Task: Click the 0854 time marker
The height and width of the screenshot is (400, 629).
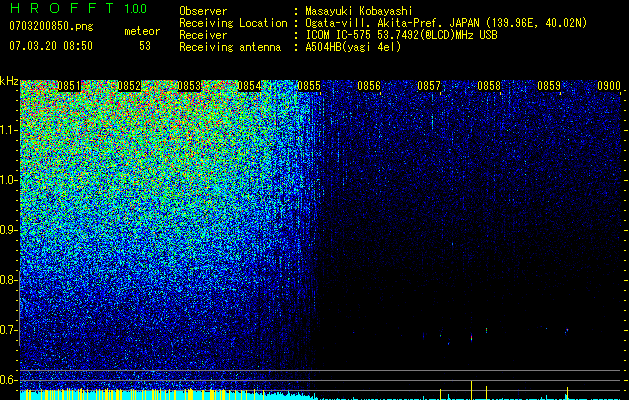Action: tap(249, 86)
